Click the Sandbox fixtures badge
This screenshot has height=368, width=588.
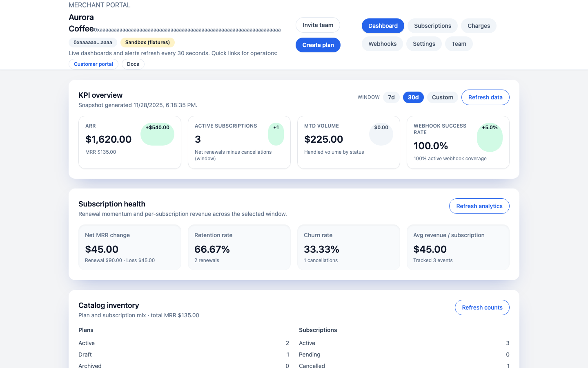coord(147,42)
